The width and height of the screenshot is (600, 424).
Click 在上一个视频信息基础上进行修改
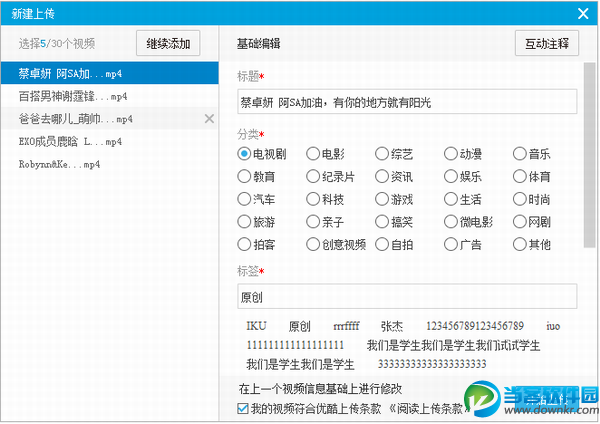(320, 388)
